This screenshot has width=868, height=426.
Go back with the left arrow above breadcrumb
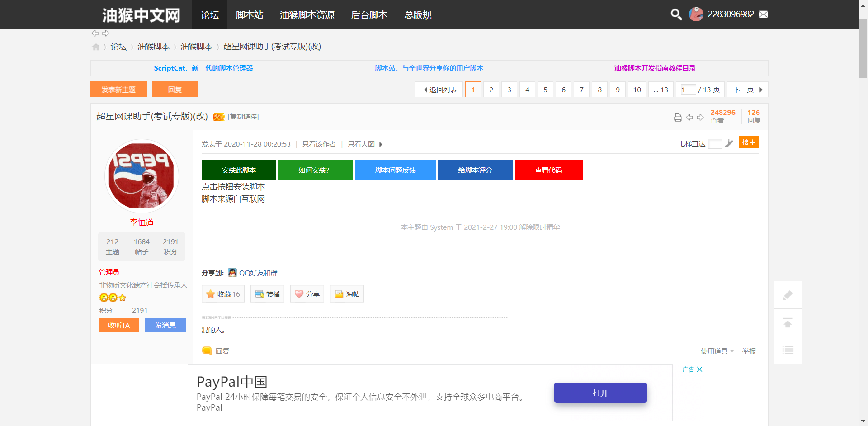(x=95, y=33)
